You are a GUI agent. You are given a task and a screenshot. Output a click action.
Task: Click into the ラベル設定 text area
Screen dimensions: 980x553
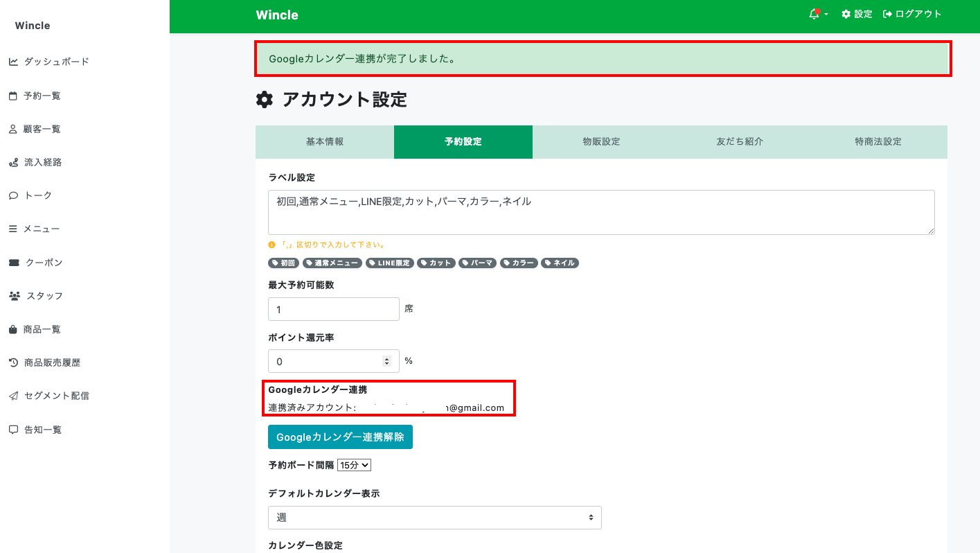click(600, 212)
